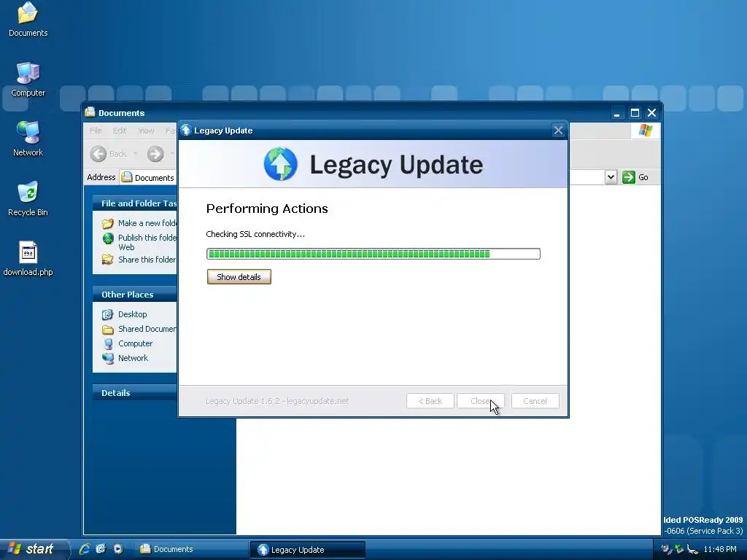The height and width of the screenshot is (560, 747).
Task: Click the legacyupdate.net version text
Action: coord(277,401)
